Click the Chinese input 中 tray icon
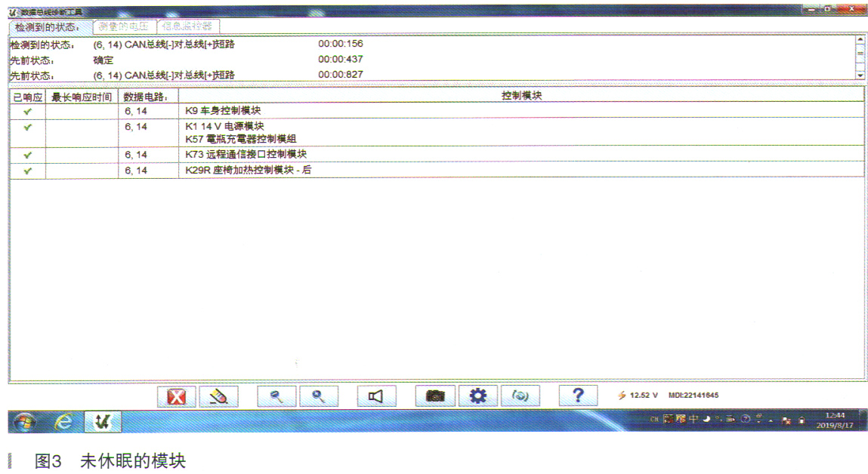Viewport: 868px width, 474px height. coord(693,420)
